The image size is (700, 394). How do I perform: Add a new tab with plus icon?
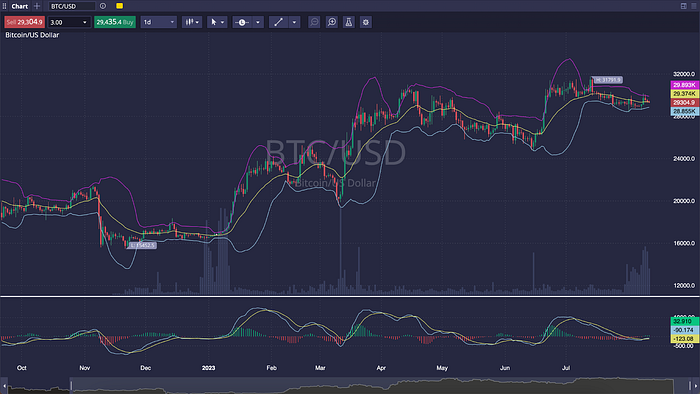click(37, 6)
